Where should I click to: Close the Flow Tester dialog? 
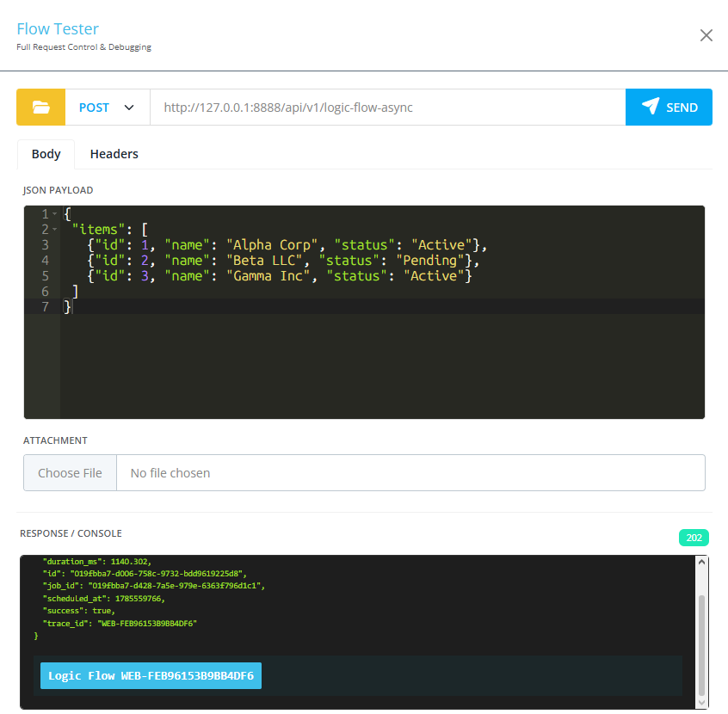click(706, 35)
